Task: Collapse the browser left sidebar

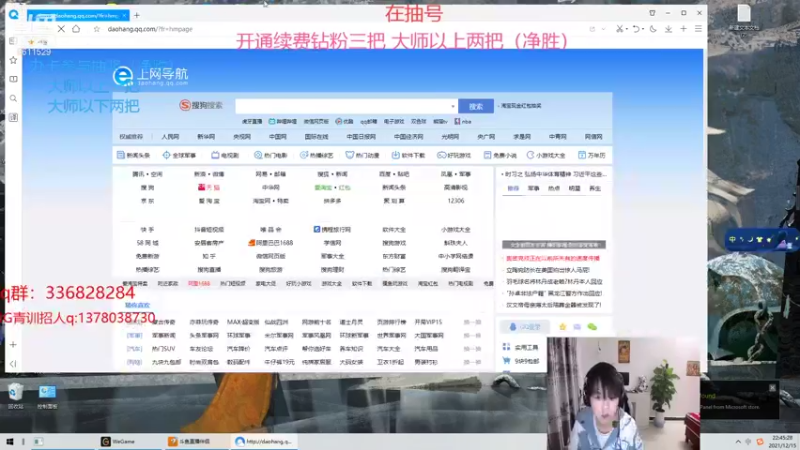Action: [13, 364]
